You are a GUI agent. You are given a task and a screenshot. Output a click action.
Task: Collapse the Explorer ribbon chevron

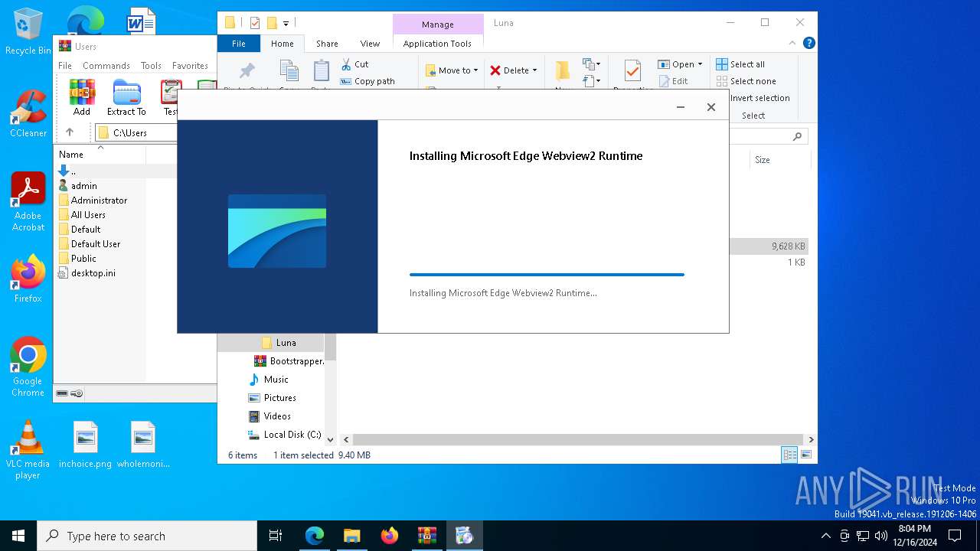click(x=793, y=43)
